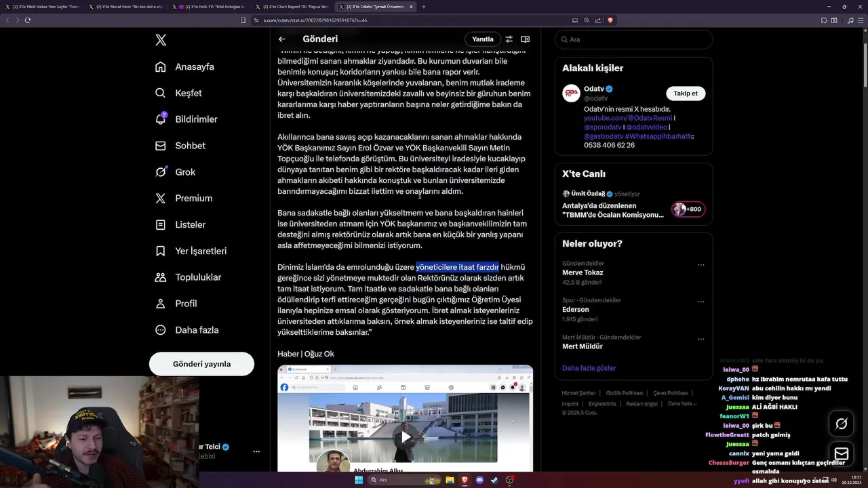Click the X logo in the sidebar
This screenshot has height=488, width=868.
coord(161,40)
